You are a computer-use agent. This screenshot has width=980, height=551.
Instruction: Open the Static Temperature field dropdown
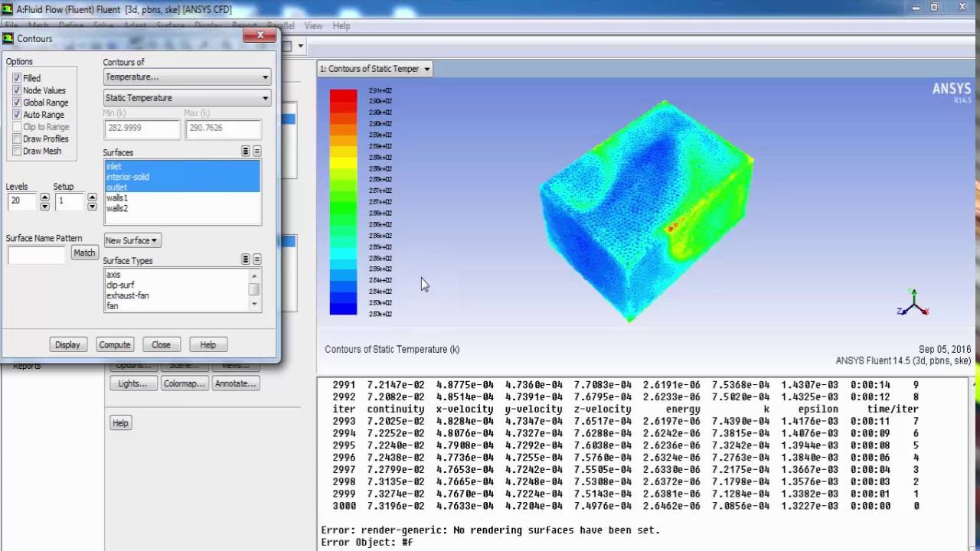click(187, 98)
